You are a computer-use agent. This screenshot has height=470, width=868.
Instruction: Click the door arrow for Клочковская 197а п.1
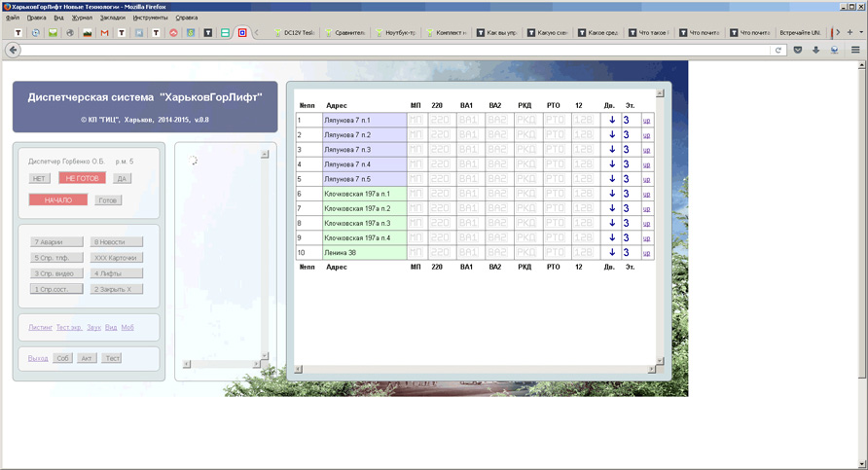(612, 194)
